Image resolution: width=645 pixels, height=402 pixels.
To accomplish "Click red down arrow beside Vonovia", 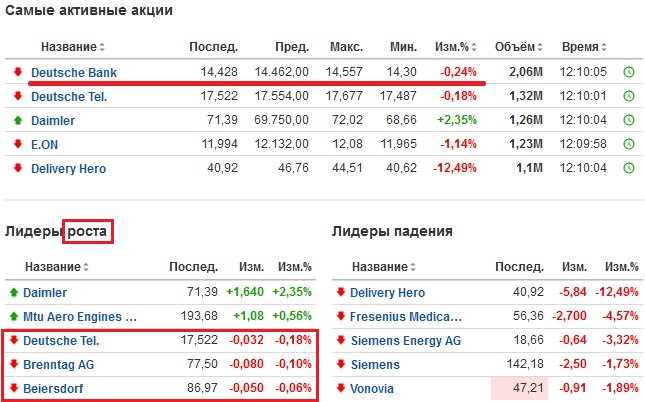I will [341, 388].
